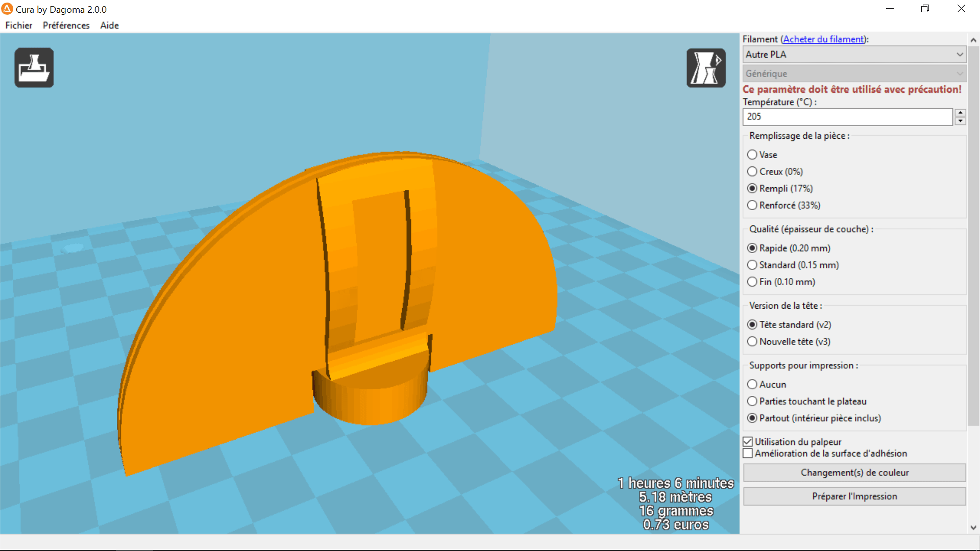Screen dimensions: 980x551
Task: Click the Préparer l'Impression button
Action: (x=854, y=496)
